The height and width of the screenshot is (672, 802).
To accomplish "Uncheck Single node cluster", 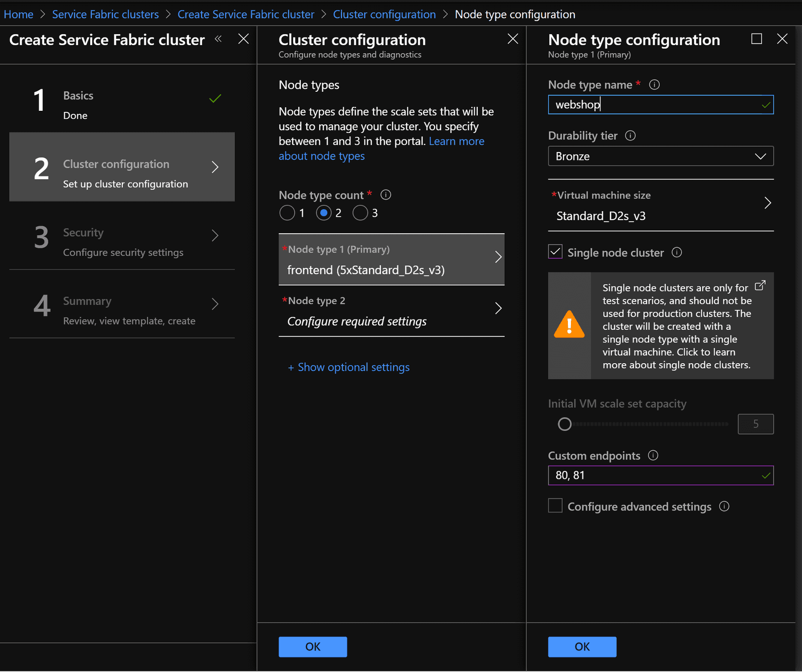I will pos(554,252).
